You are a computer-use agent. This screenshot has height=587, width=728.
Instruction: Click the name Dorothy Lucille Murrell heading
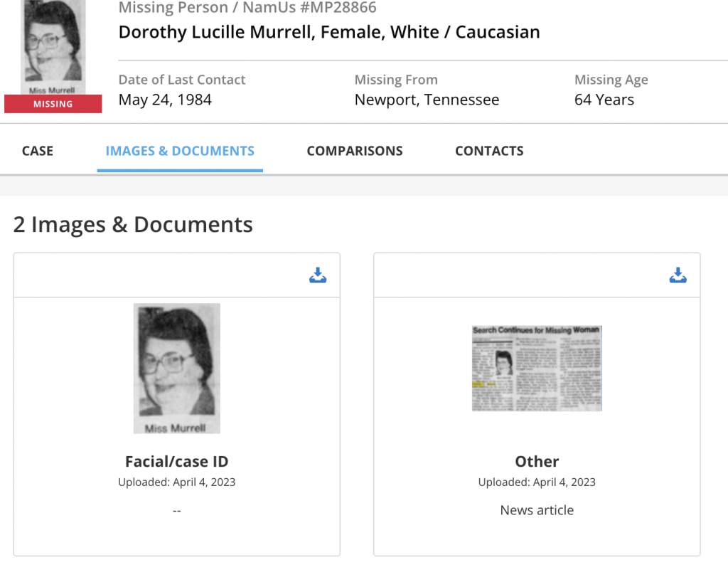328,32
